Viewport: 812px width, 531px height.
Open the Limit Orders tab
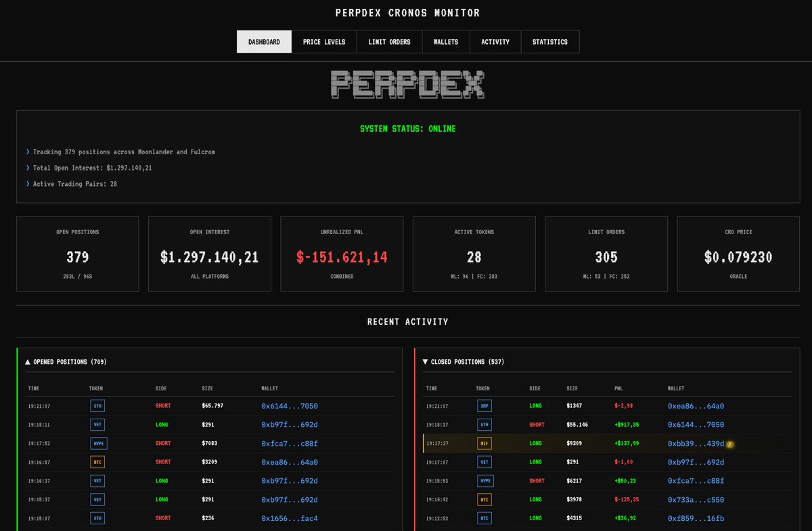390,41
